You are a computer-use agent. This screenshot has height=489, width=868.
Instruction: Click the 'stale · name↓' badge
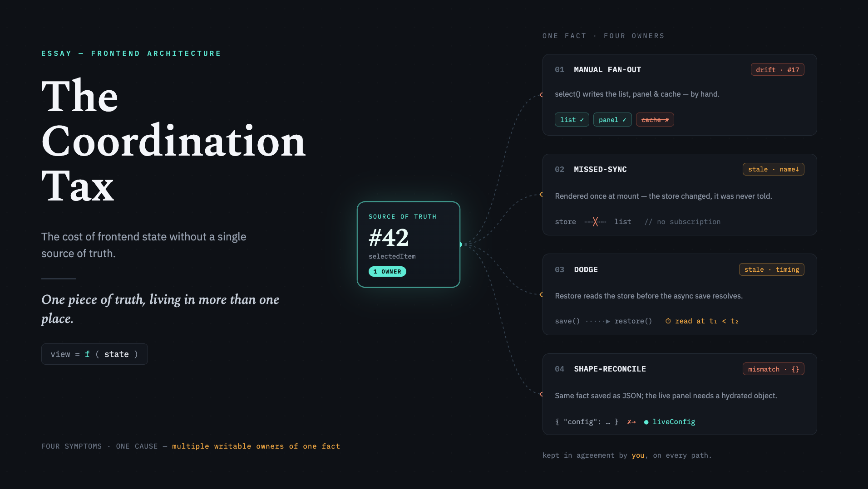[773, 169]
